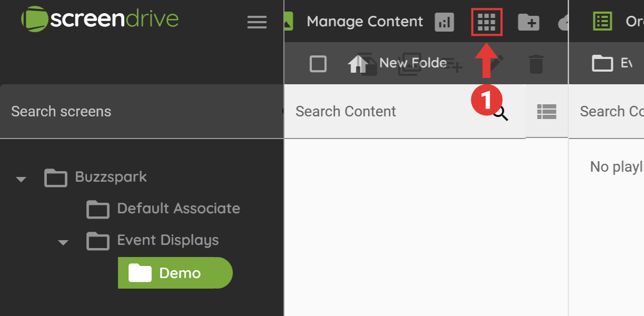Screen dimensions: 644x316
Task: Select the Default Associate folder
Action: pyautogui.click(x=178, y=209)
